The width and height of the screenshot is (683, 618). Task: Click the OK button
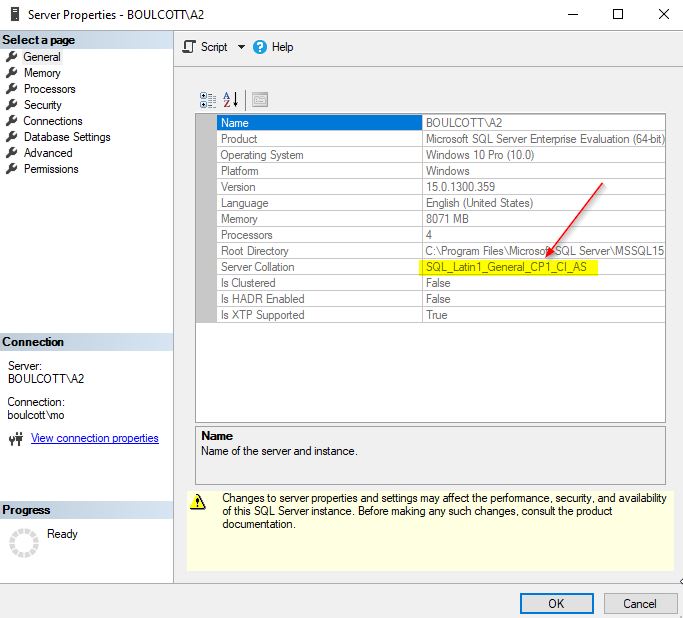tap(556, 604)
